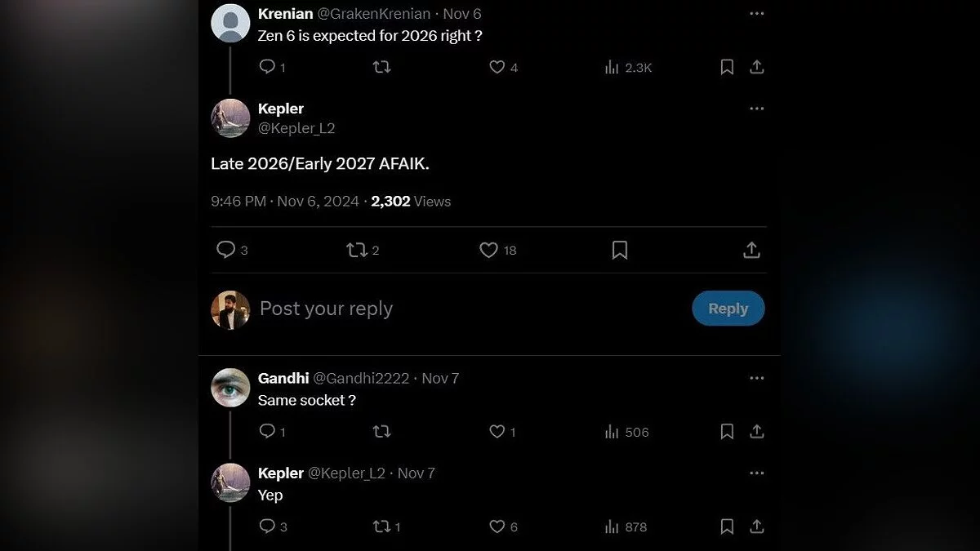Click the blue Reply button

point(728,309)
